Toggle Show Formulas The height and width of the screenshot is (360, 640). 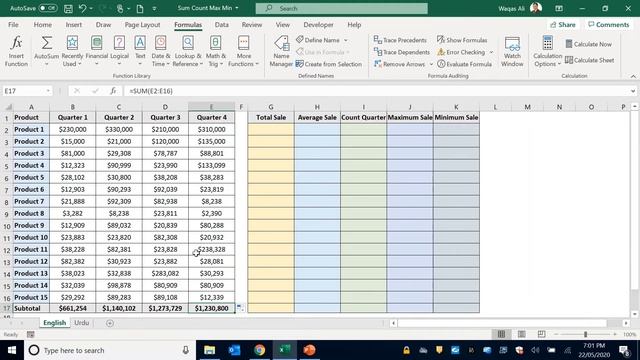click(x=462, y=40)
